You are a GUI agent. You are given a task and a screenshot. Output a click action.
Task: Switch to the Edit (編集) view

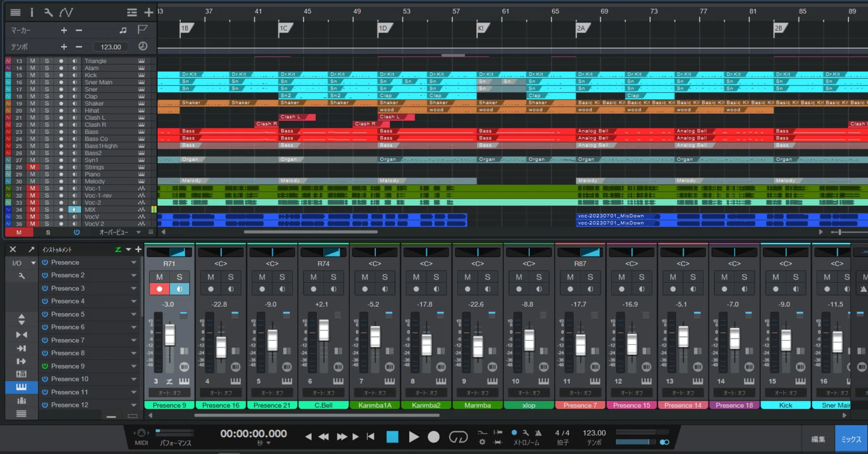coord(818,439)
